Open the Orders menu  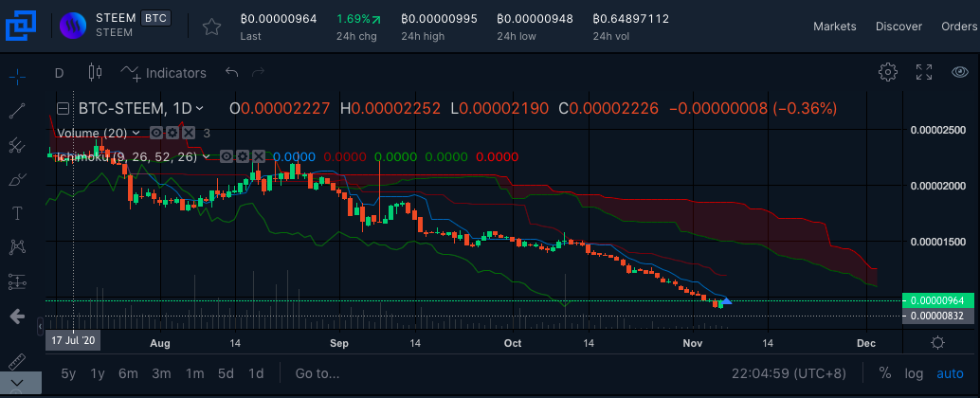point(960,27)
